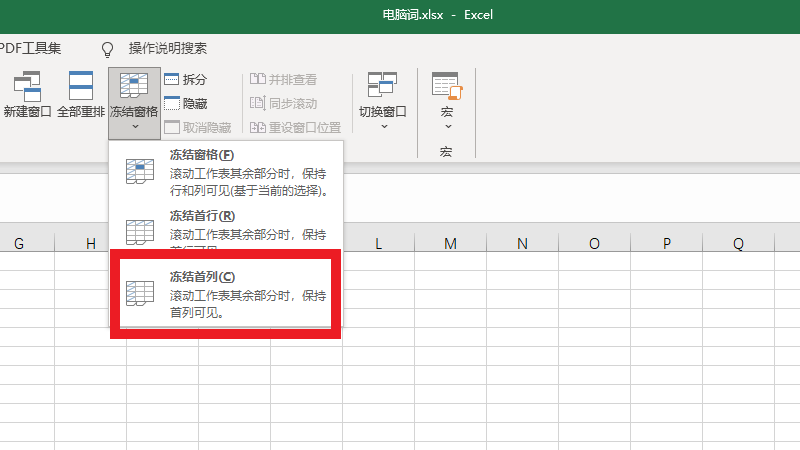Click the Switch Windows (切换窗口) icon

click(383, 86)
